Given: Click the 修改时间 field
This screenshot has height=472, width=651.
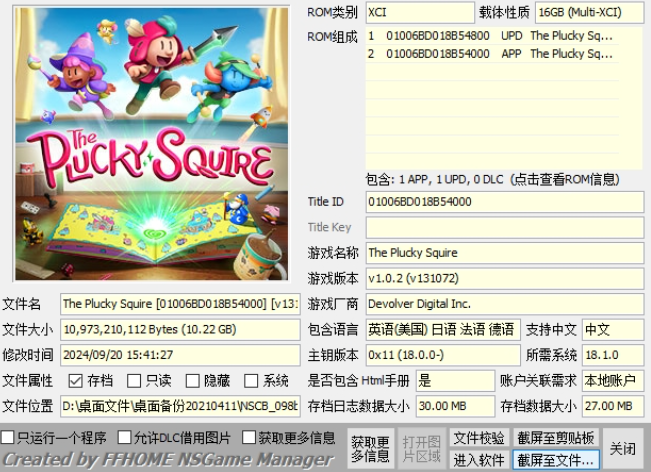Looking at the screenshot, I should coord(180,355).
